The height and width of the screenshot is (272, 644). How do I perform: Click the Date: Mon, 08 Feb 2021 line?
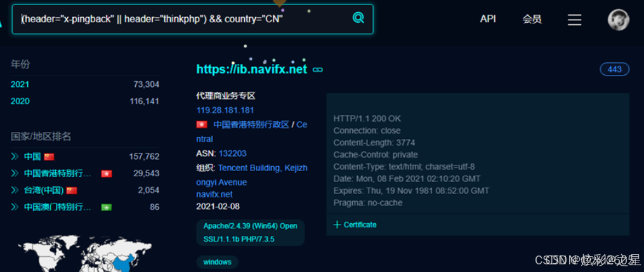tap(407, 179)
